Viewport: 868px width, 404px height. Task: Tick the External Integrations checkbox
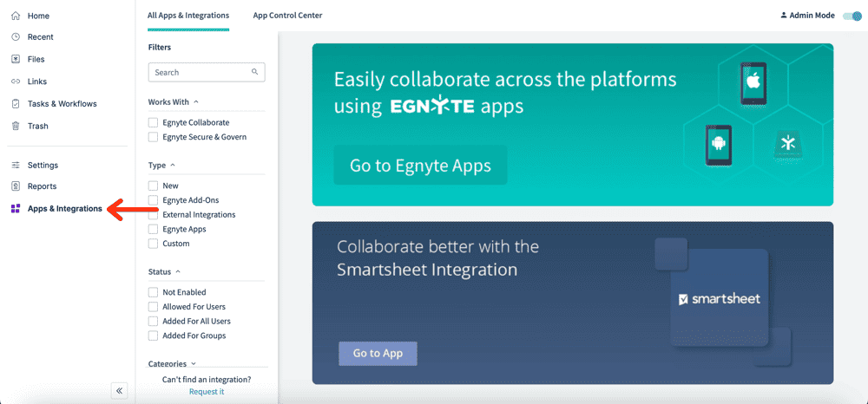[154, 214]
